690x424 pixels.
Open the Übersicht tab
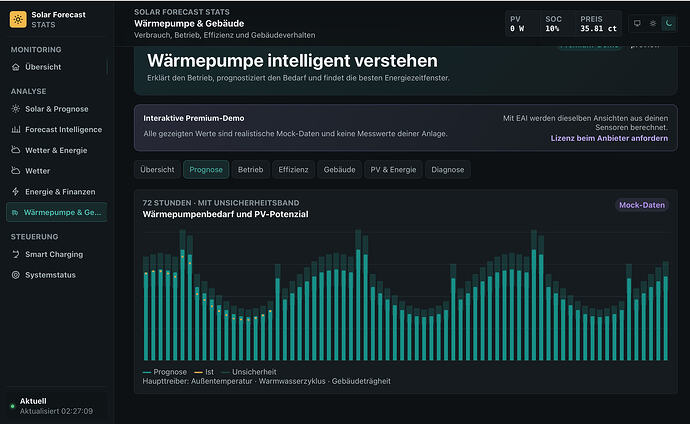point(157,169)
